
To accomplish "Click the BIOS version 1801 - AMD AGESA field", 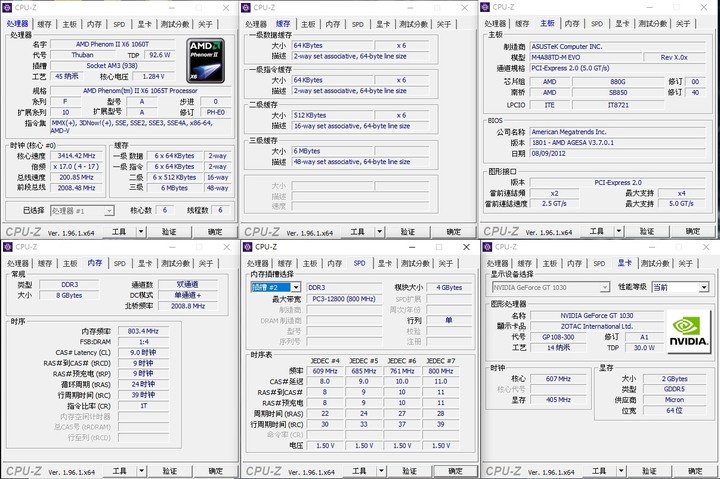I will coord(618,142).
